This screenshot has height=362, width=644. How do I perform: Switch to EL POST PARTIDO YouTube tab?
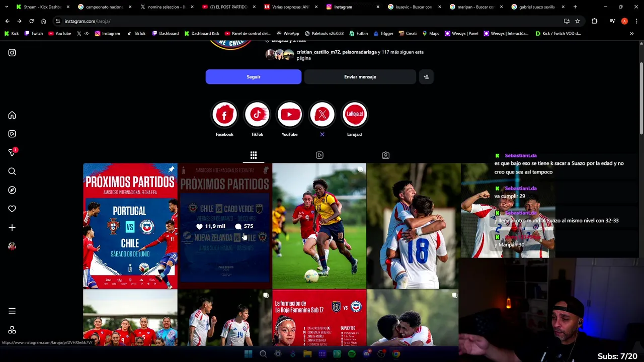tap(229, 7)
